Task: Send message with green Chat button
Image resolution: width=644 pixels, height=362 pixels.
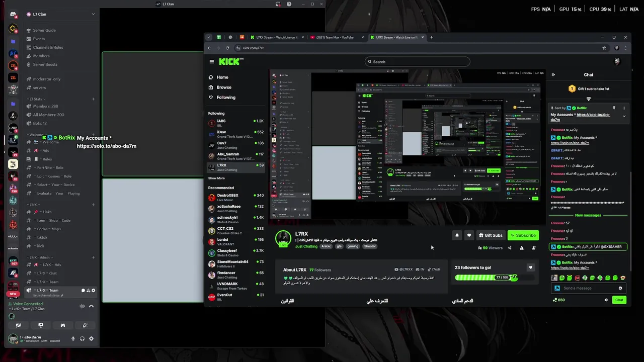Action: (x=619, y=300)
